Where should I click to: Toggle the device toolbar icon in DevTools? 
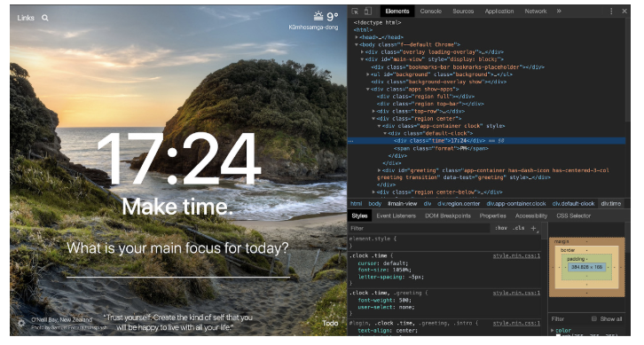click(x=368, y=12)
